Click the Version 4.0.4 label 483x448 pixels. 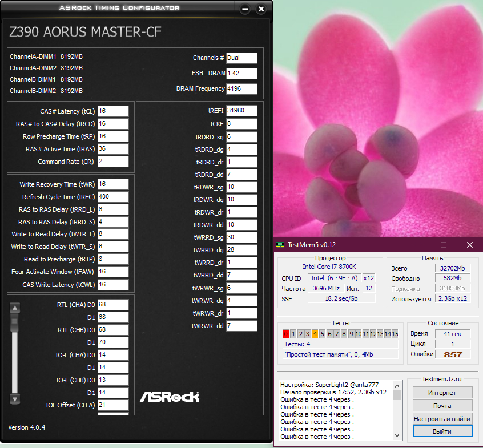pos(27,427)
